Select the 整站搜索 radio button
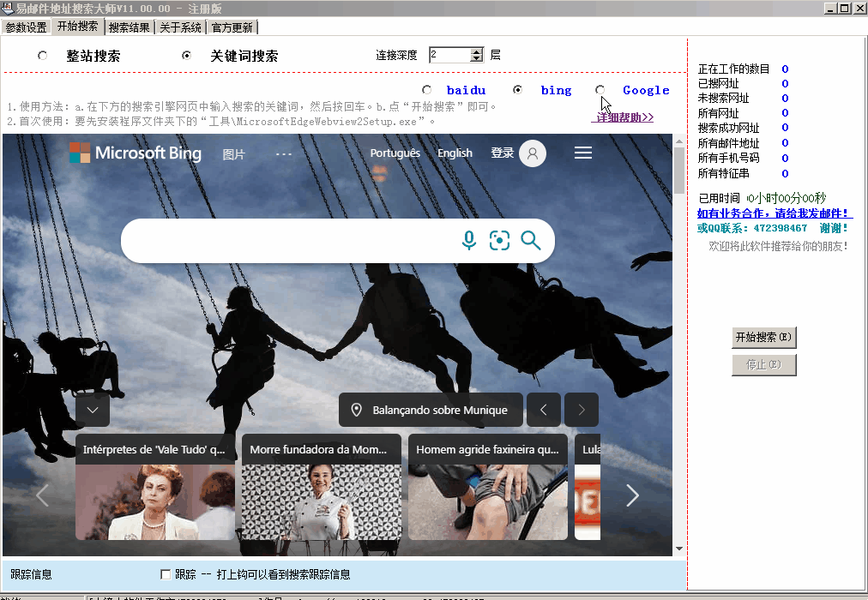The height and width of the screenshot is (600, 868). point(43,56)
